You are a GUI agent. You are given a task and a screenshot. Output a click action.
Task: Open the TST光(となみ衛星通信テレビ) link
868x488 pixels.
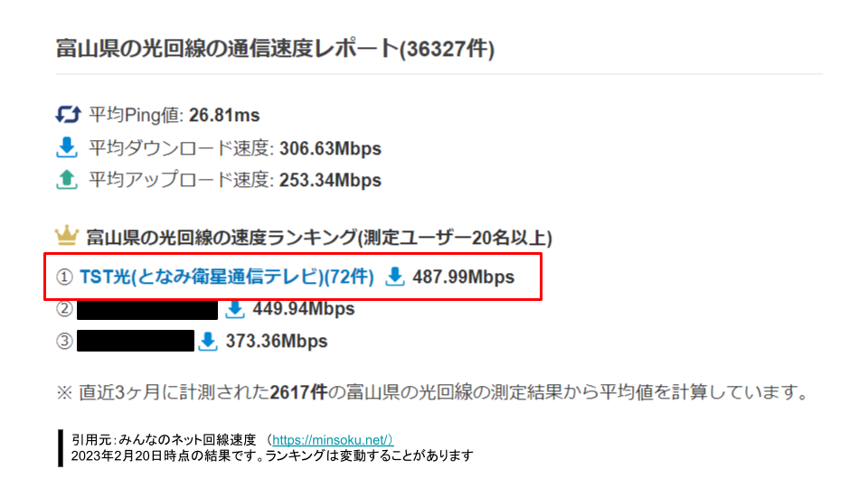227,277
